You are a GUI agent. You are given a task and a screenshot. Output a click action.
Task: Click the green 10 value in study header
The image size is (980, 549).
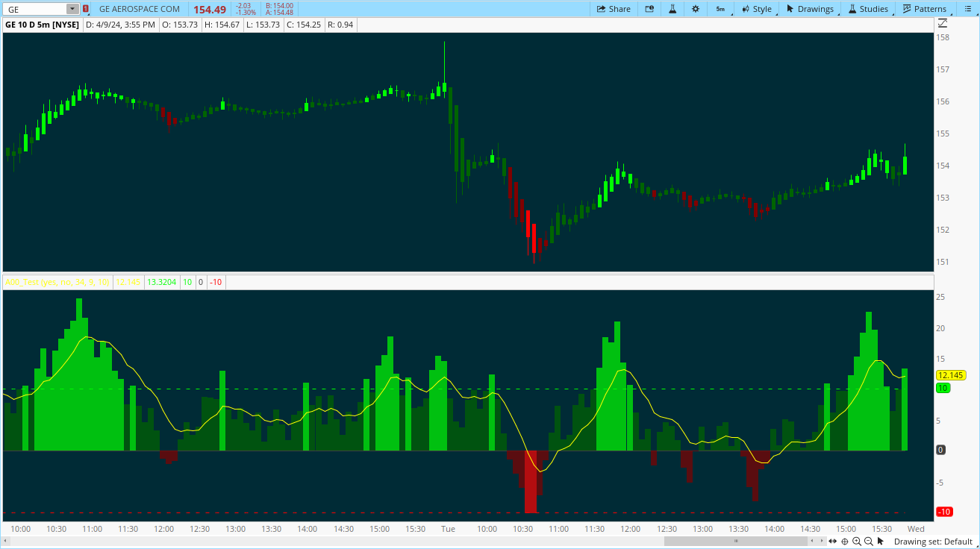pos(187,282)
